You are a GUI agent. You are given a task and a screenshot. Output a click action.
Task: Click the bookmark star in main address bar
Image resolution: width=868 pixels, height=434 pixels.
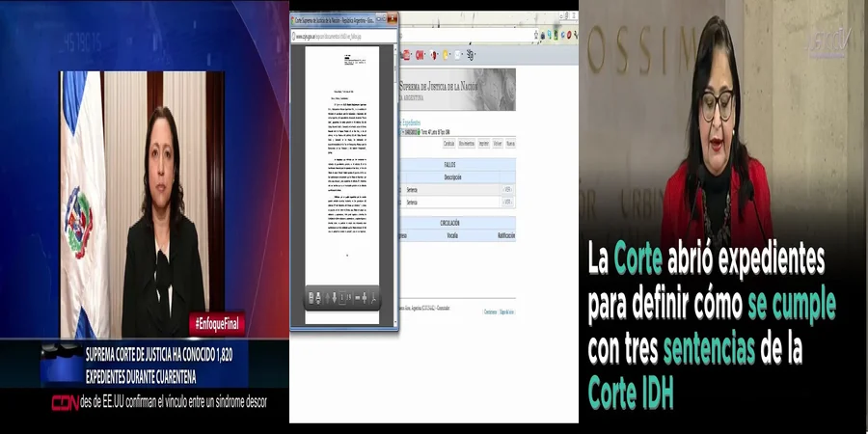point(536,35)
